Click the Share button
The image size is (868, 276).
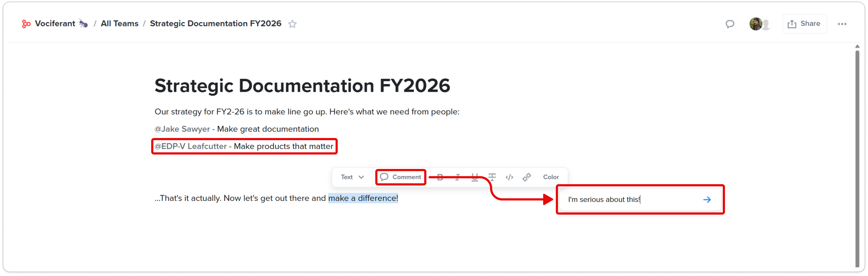804,24
